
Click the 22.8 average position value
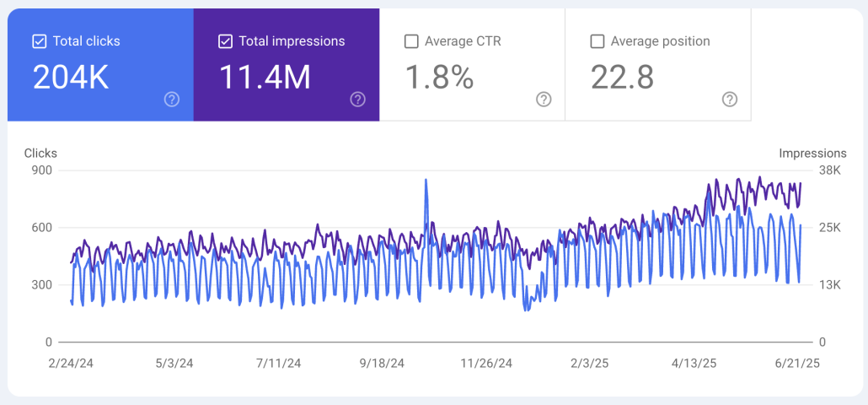point(622,78)
